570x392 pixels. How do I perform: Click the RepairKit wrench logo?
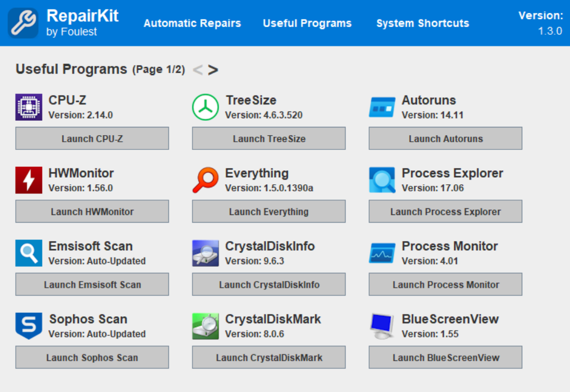(x=23, y=23)
